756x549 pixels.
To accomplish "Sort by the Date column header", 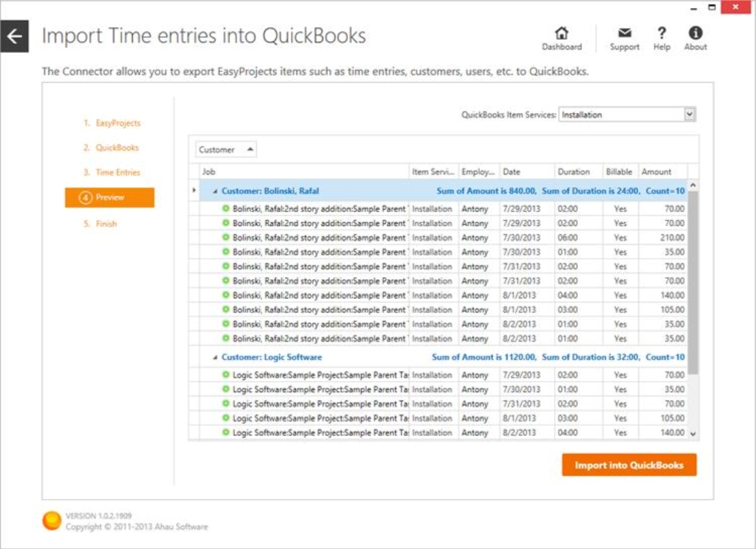I will (527, 172).
